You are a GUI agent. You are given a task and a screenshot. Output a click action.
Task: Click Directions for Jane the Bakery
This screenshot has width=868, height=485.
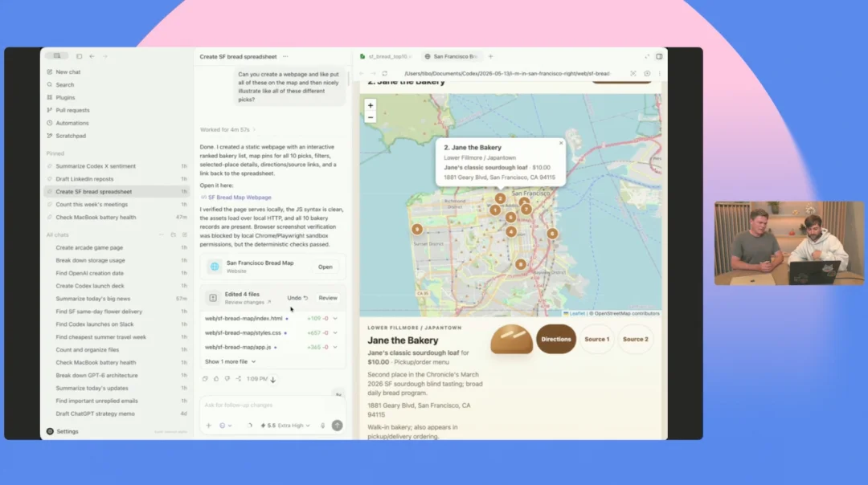[556, 340]
